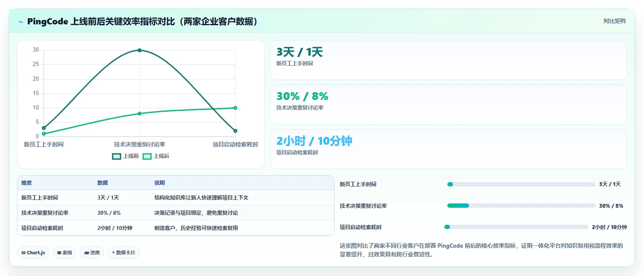
Task: Select the 数据卡片 tag chip
Action: 124,253
